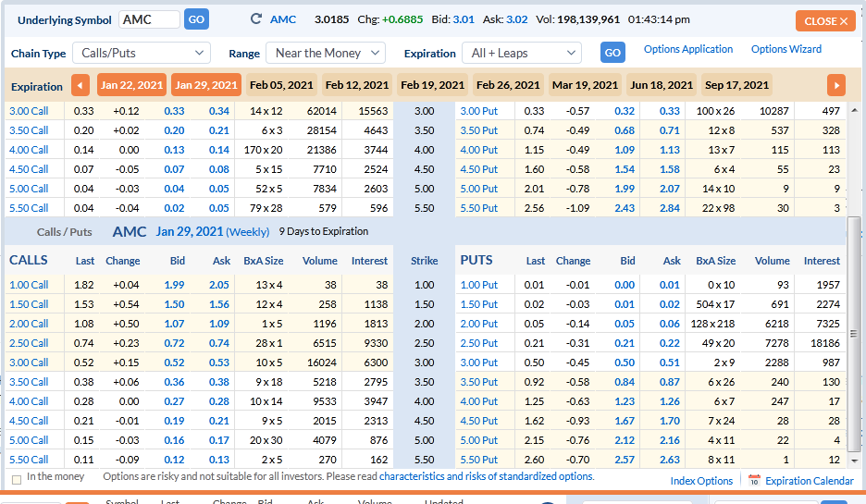This screenshot has height=504, width=866.
Task: Toggle the In the money checkbox
Action: pos(17,478)
